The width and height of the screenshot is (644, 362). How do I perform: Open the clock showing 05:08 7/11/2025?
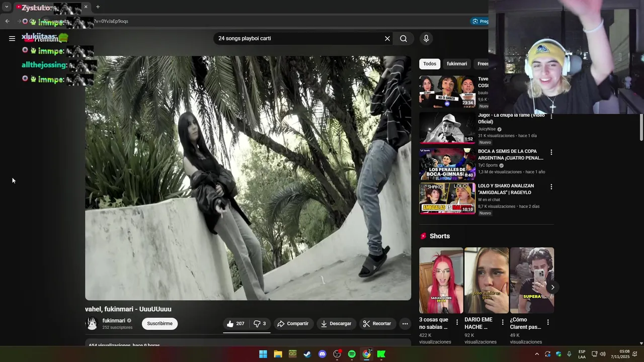click(620, 354)
